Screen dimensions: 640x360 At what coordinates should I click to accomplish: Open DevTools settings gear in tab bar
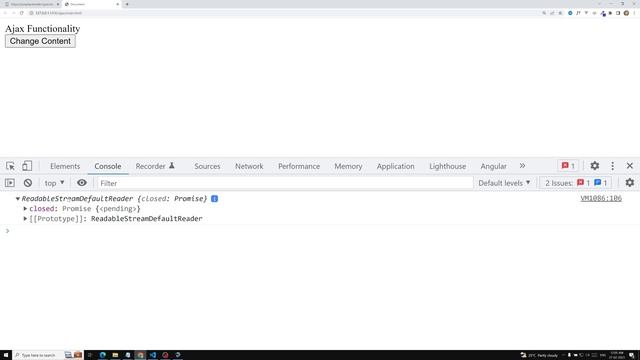pos(595,166)
